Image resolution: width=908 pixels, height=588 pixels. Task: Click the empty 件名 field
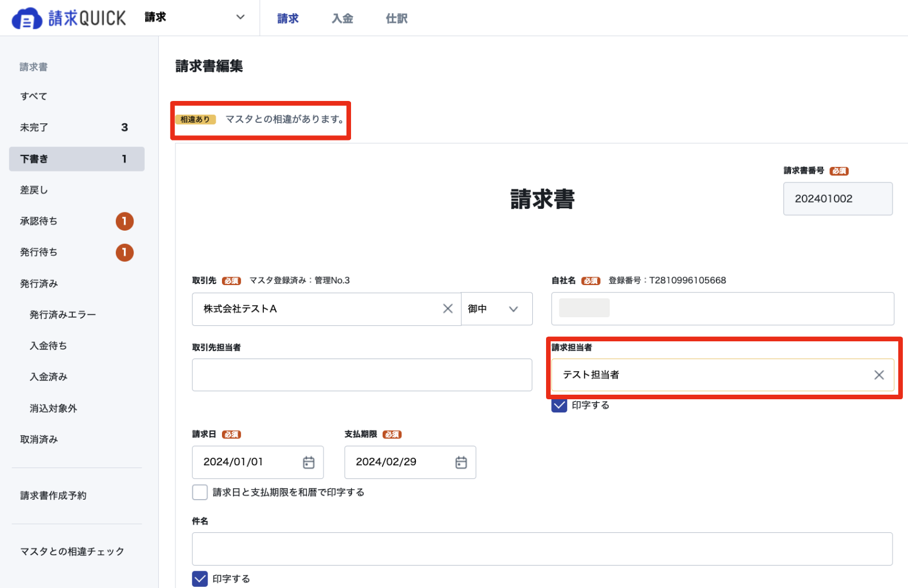click(542, 549)
